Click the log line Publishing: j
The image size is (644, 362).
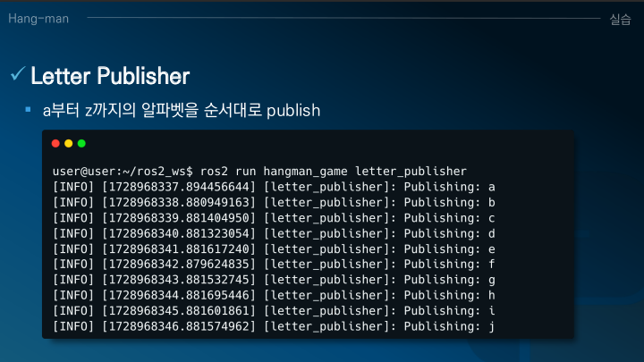point(274,327)
